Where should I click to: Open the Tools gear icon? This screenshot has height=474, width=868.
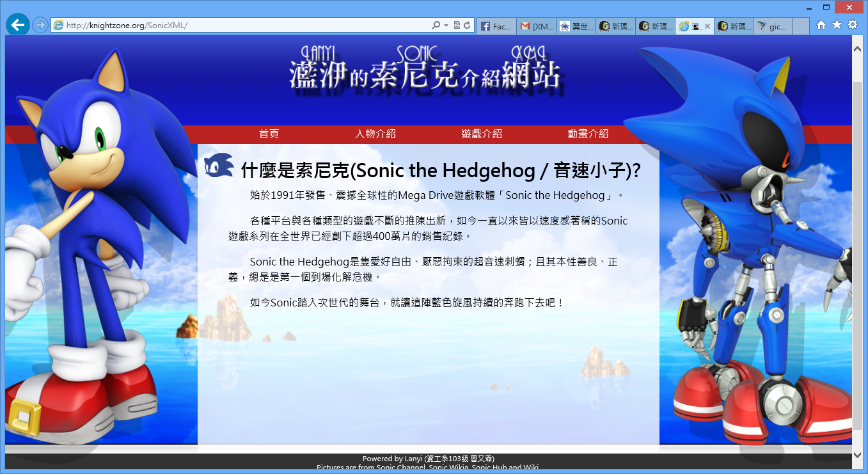tap(853, 25)
